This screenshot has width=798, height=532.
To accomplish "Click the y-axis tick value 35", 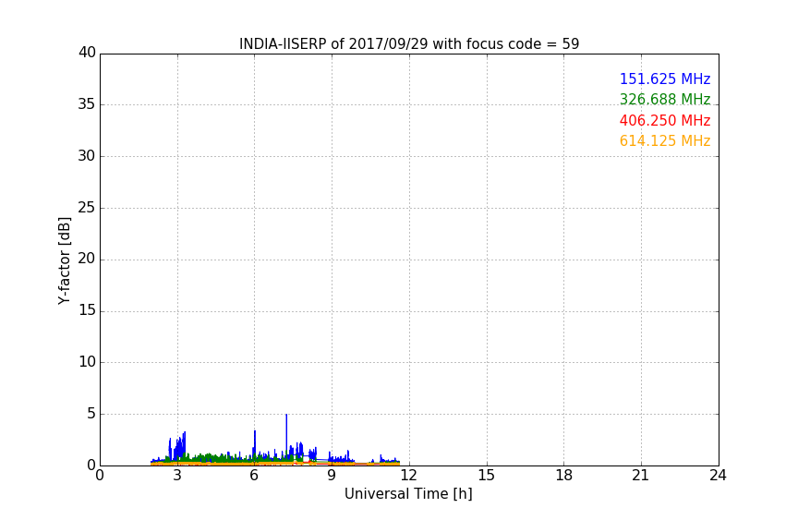I will click(87, 104).
